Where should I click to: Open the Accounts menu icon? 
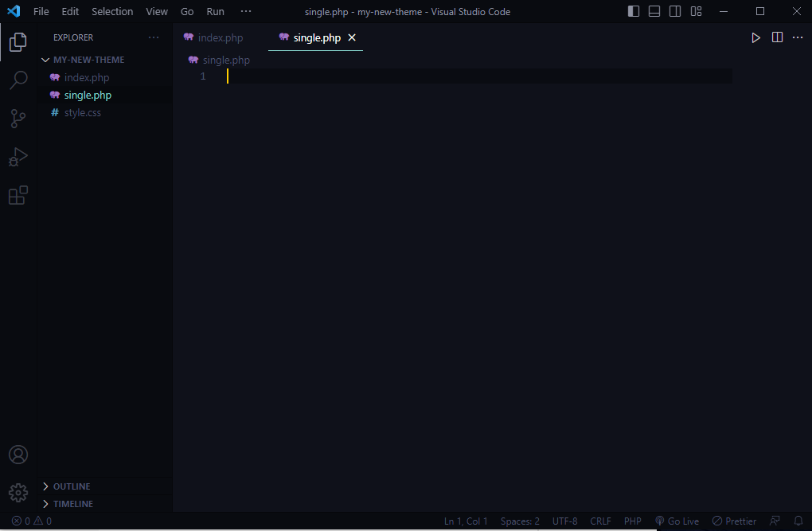18,455
